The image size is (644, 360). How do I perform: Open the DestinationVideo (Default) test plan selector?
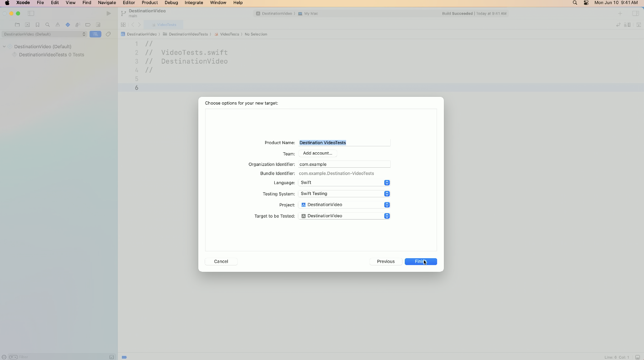(x=44, y=34)
